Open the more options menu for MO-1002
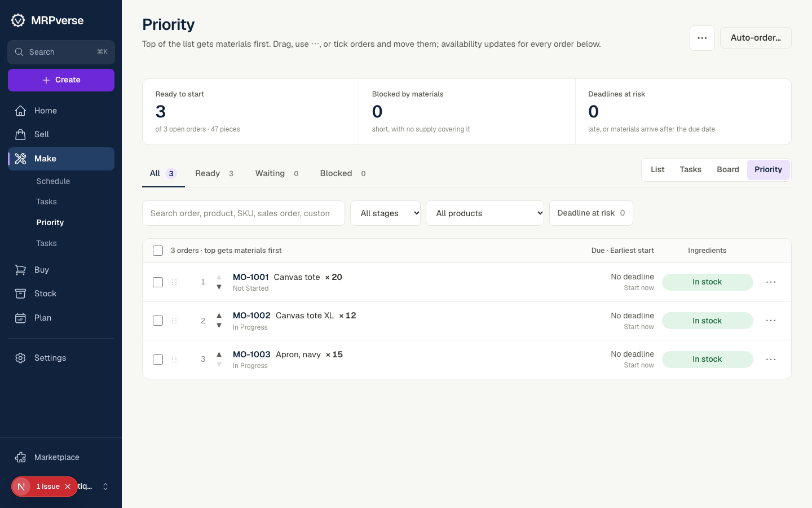 point(771,321)
